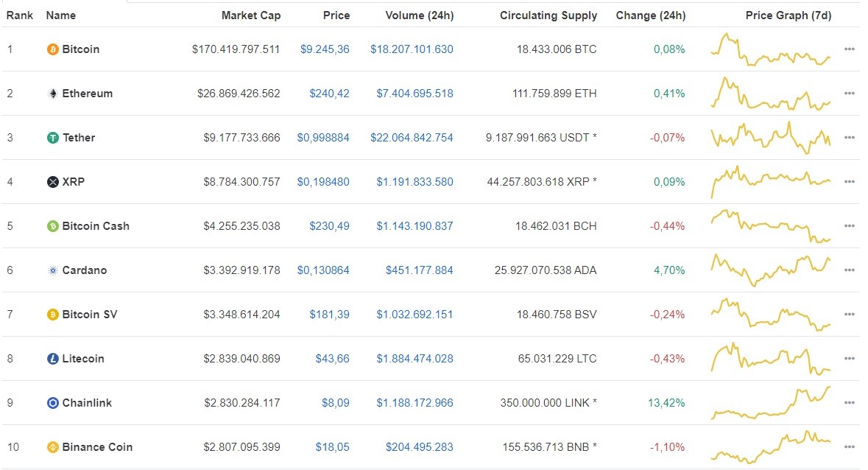Sort by the Market Cap column

coord(251,15)
